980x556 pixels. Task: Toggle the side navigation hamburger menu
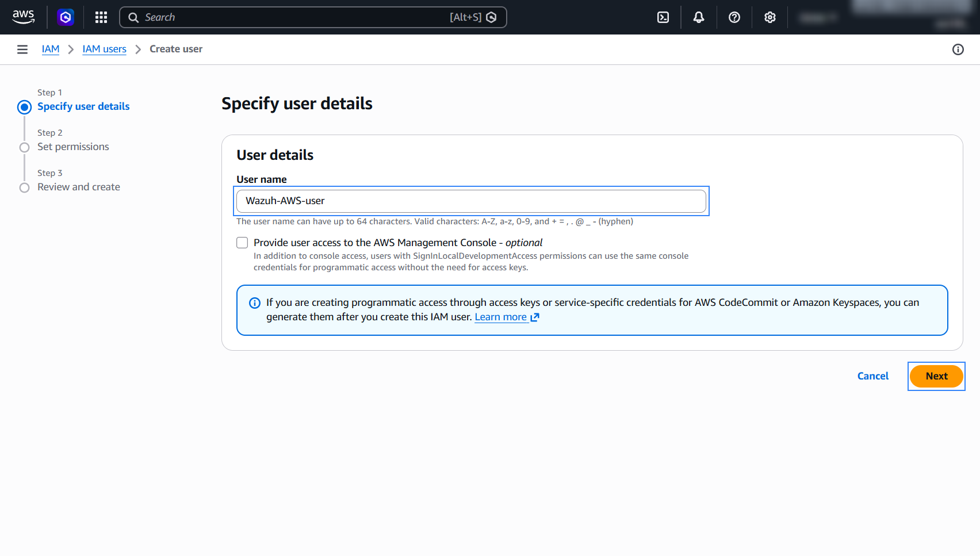(x=22, y=49)
